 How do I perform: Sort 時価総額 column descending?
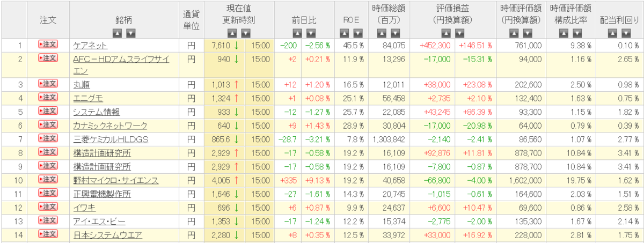coord(394,33)
